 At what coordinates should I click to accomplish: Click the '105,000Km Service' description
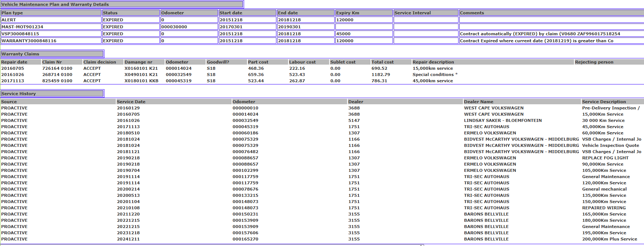(x=604, y=170)
